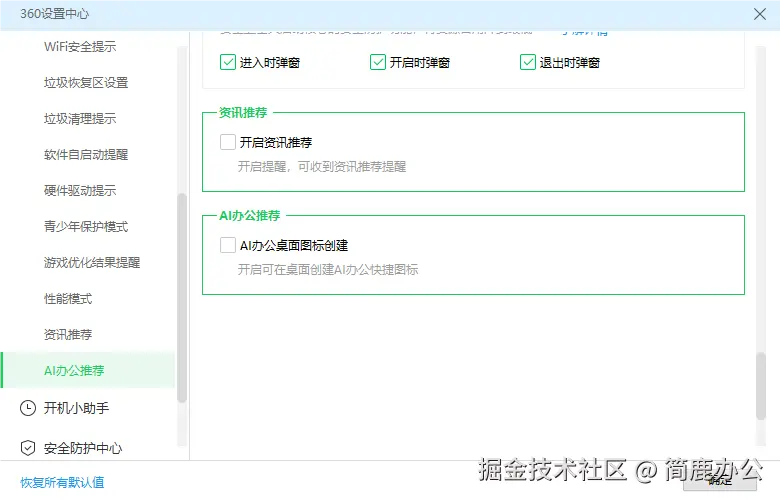
Task: Click the AI办公推荐 group heading
Action: click(x=250, y=216)
